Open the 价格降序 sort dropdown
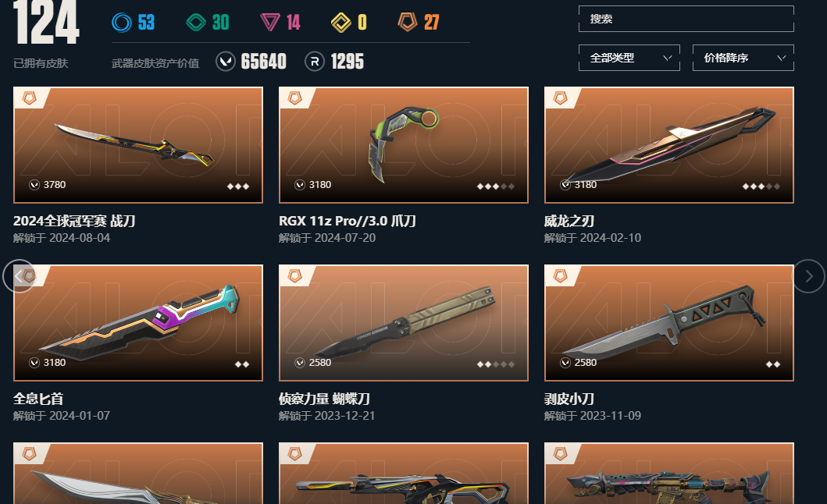 tap(743, 58)
